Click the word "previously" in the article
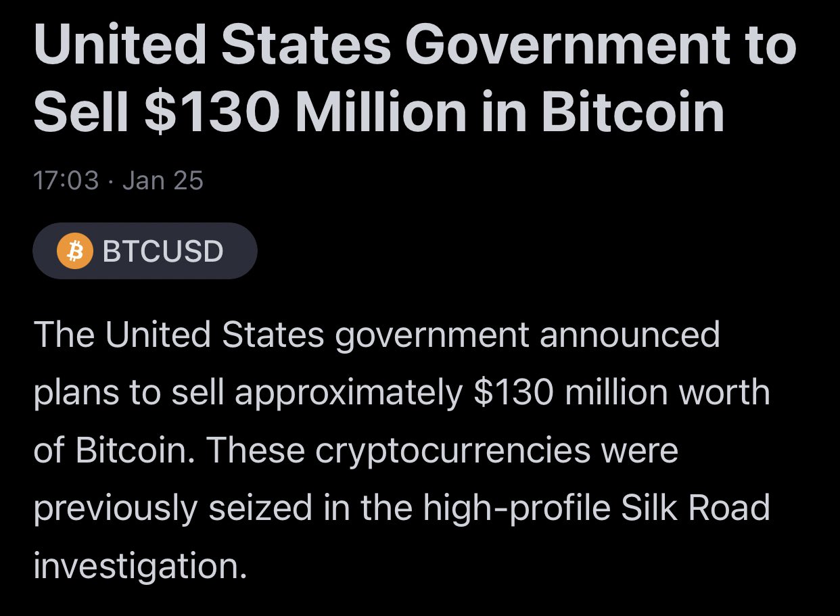Screen dimensions: 840x616 coord(115,508)
